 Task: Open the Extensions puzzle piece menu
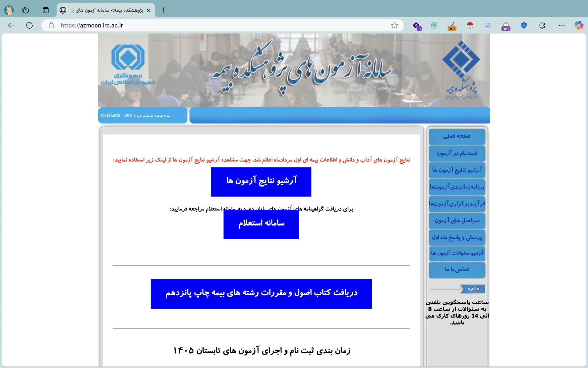click(x=542, y=25)
